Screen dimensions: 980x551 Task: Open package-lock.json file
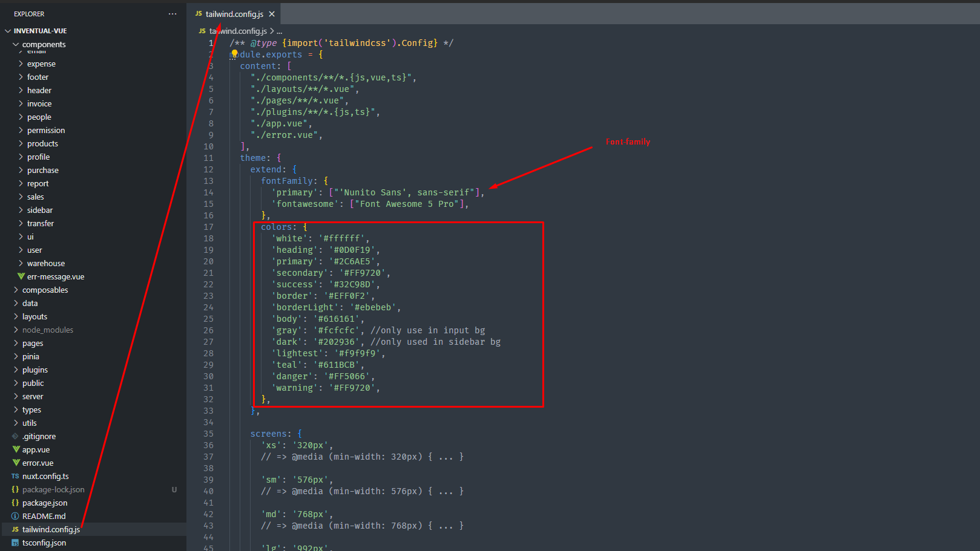(x=53, y=489)
